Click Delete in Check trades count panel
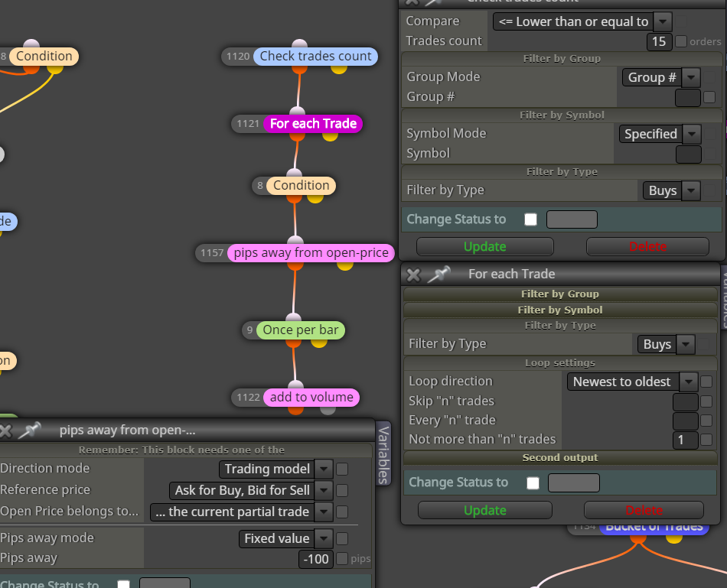Screen dimensions: 727x588 647,246
